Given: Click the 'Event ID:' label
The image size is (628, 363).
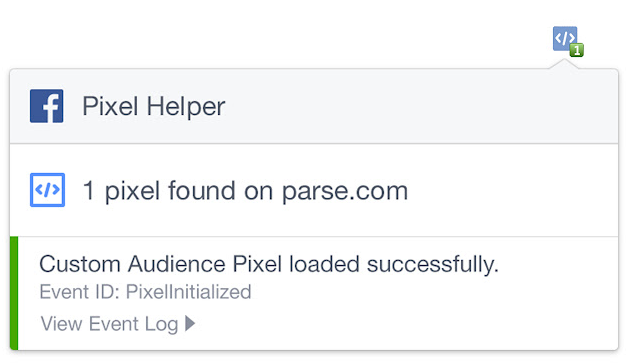Looking at the screenshot, I should (80, 292).
